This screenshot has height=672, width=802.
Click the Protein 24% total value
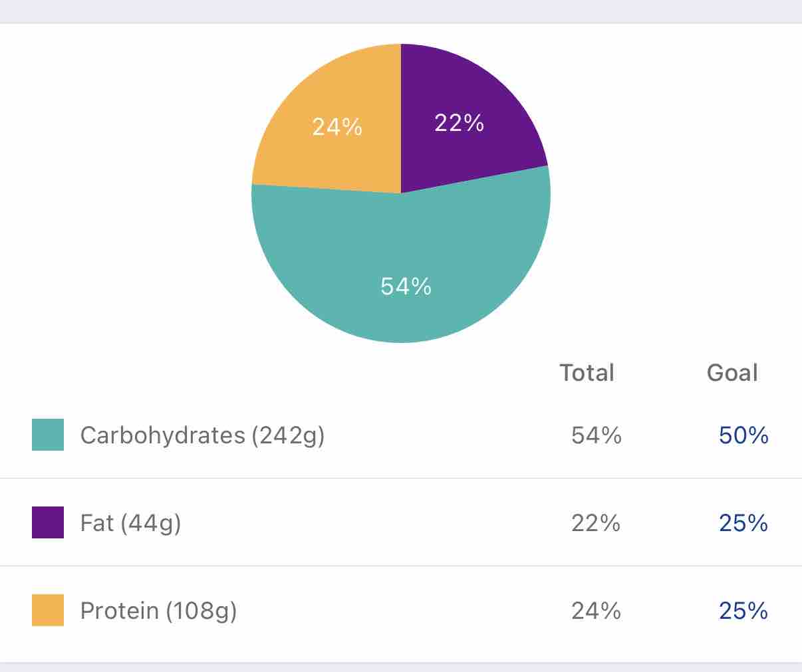[x=596, y=611]
